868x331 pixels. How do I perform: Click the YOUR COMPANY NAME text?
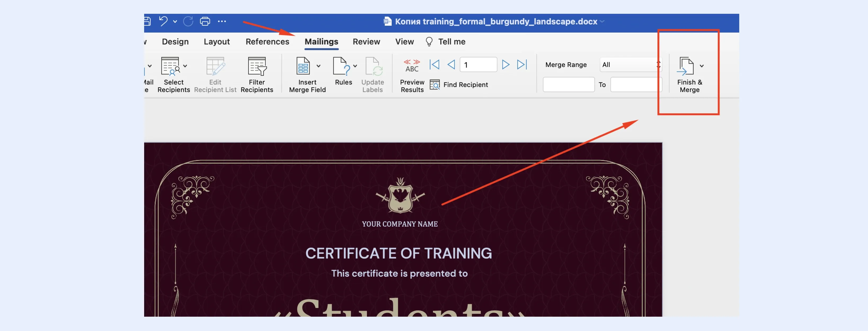(400, 224)
